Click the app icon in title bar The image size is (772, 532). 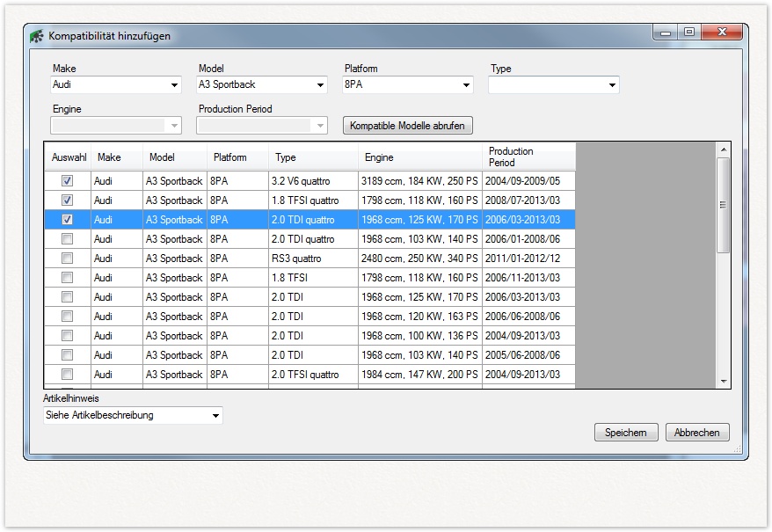coord(36,36)
